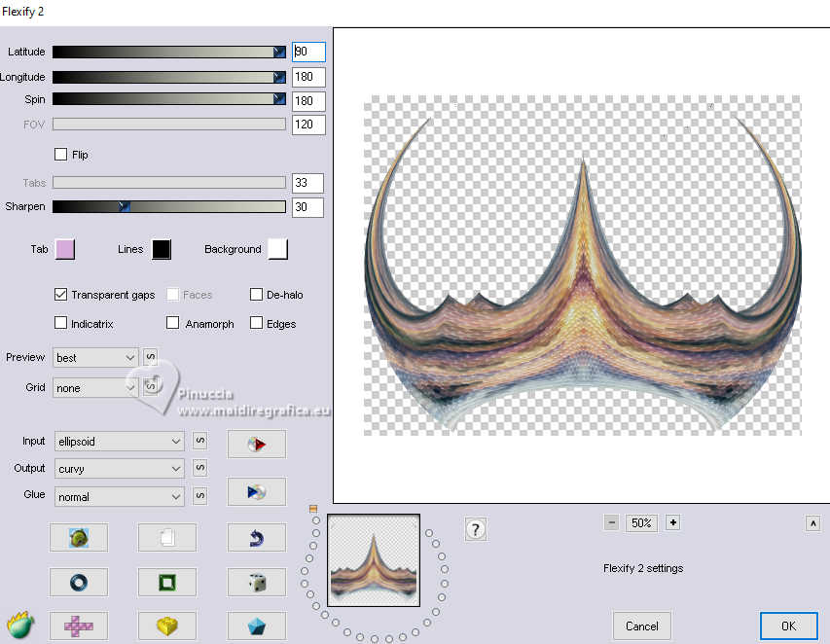The image size is (830, 644).
Task: Click the Spin value field showing 180
Action: tap(308, 100)
